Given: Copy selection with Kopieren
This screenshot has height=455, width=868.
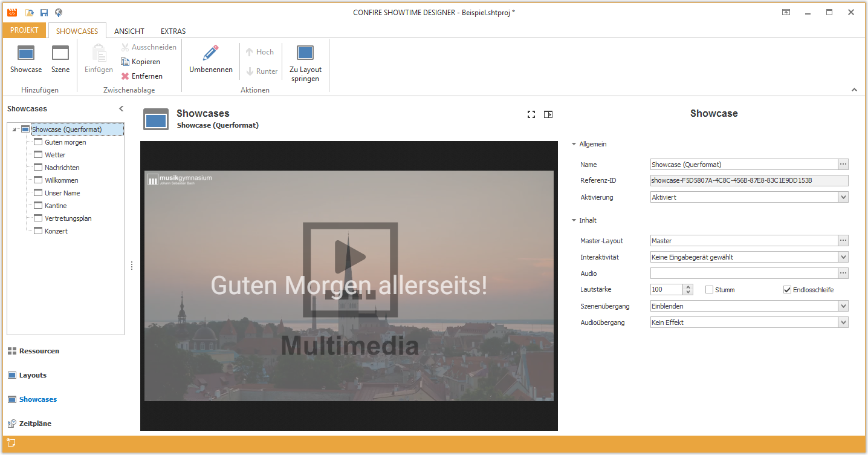Looking at the screenshot, I should (x=141, y=62).
